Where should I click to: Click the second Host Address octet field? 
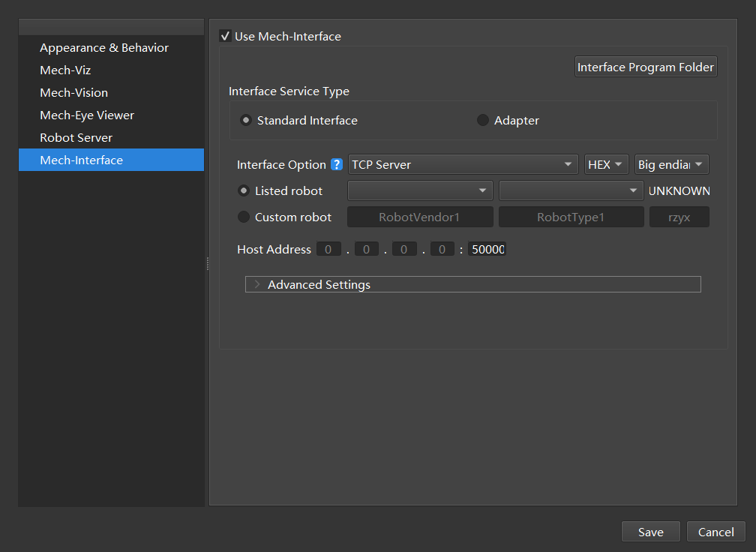coord(367,249)
